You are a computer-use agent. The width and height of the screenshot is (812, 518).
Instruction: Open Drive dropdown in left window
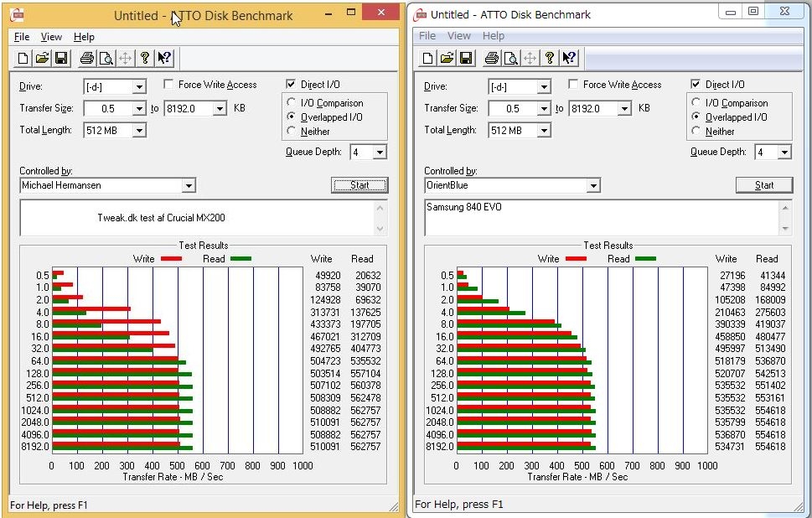pyautogui.click(x=139, y=86)
